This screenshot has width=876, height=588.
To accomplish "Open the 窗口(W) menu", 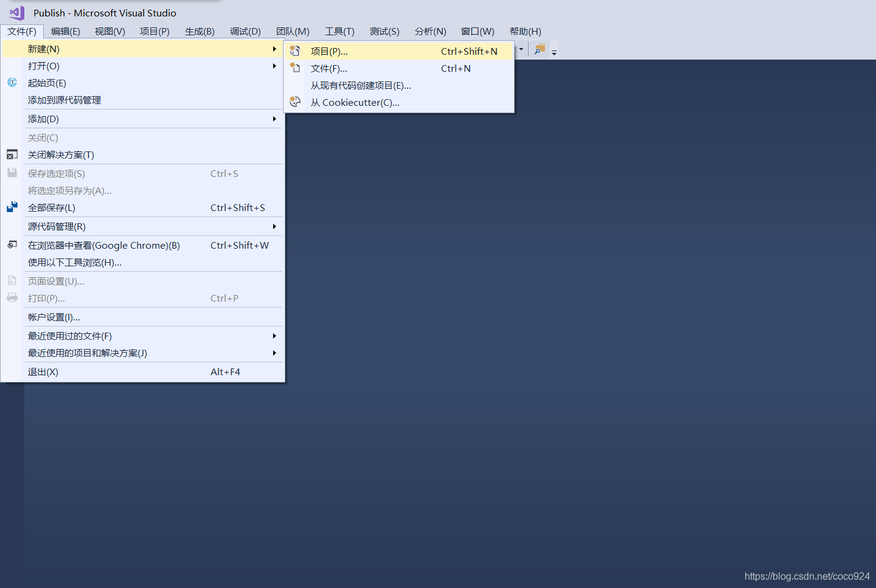I will click(x=478, y=31).
